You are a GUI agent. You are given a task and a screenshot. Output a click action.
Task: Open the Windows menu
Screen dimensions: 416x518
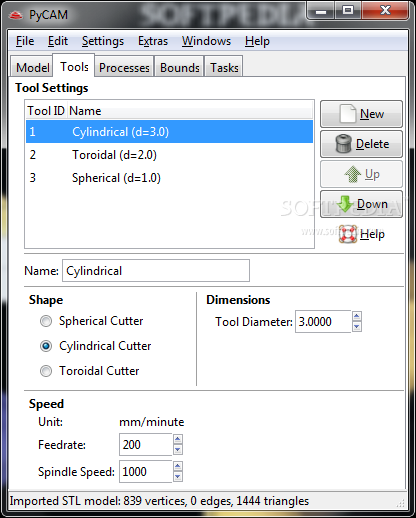(206, 41)
